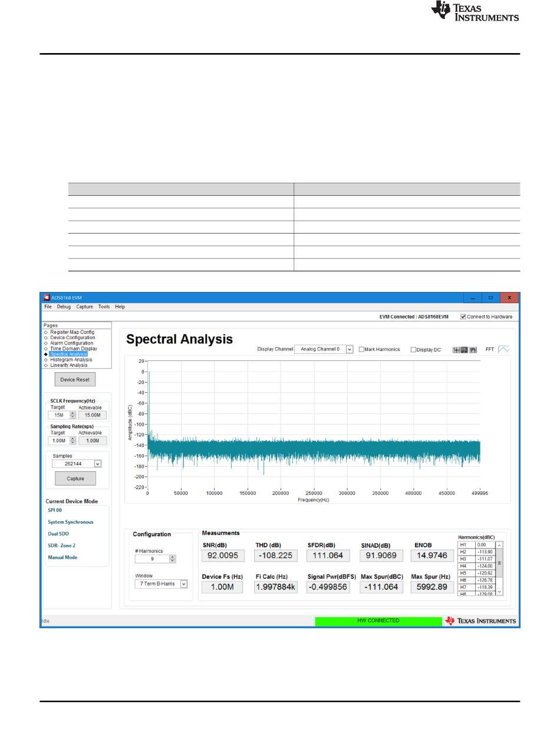Image resolution: width=560 pixels, height=732 pixels.
Task: Go to Alarm Configuration page
Action: pyautogui.click(x=71, y=343)
